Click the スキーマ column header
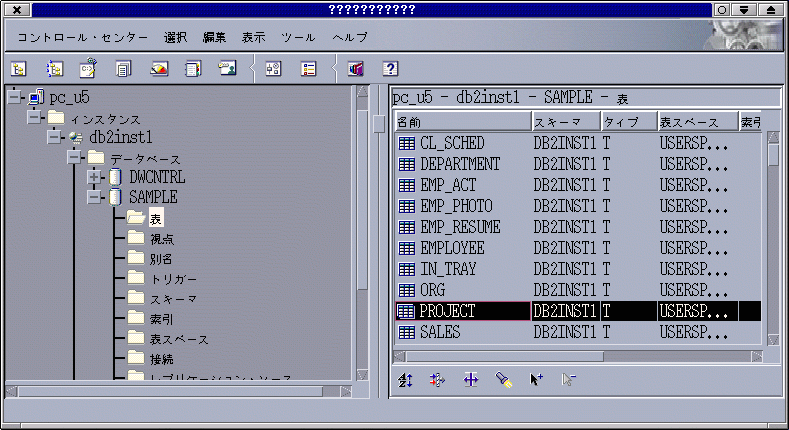Viewport: 789px width, 430px height. (x=564, y=121)
